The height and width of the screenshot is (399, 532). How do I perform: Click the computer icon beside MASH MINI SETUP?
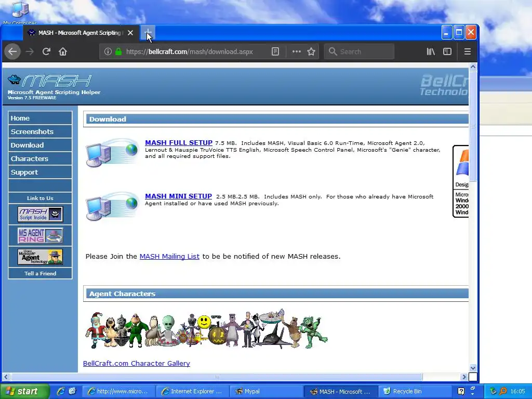(112, 206)
